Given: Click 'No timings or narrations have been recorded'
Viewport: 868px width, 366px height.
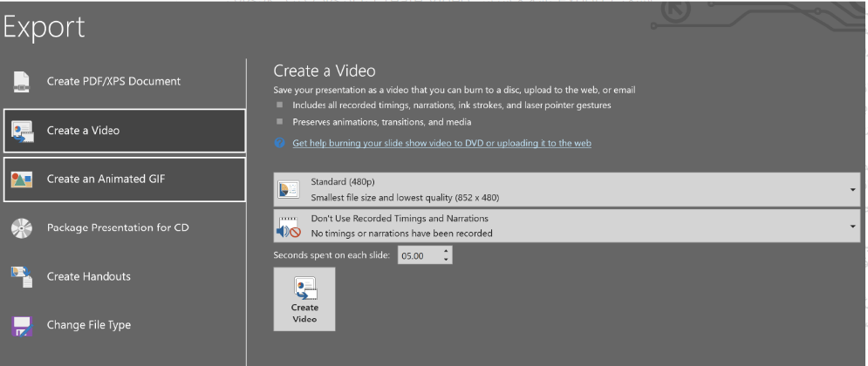Looking at the screenshot, I should tap(402, 234).
